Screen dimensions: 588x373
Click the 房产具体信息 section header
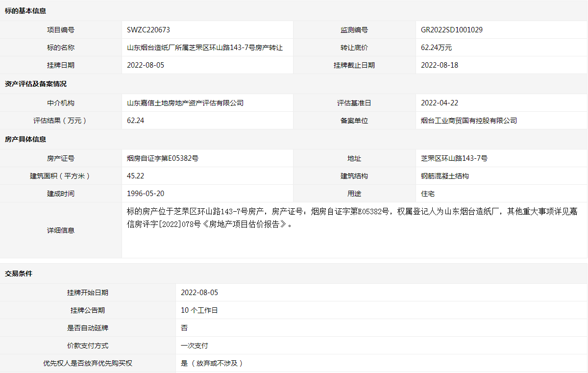tap(25, 139)
